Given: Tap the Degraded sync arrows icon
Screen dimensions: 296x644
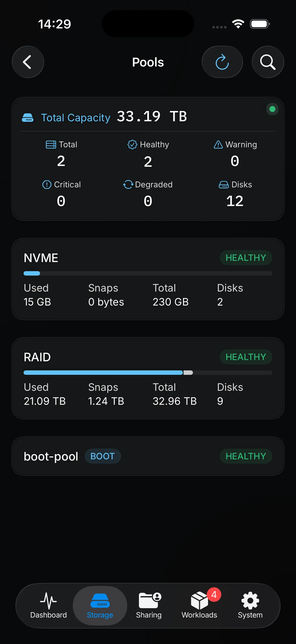Looking at the screenshot, I should [128, 185].
